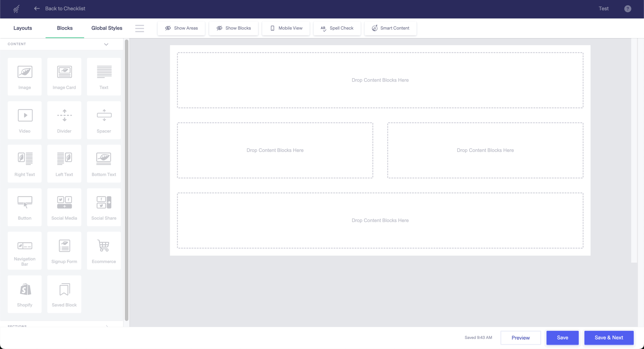Select the Signup Form block

[x=64, y=251]
